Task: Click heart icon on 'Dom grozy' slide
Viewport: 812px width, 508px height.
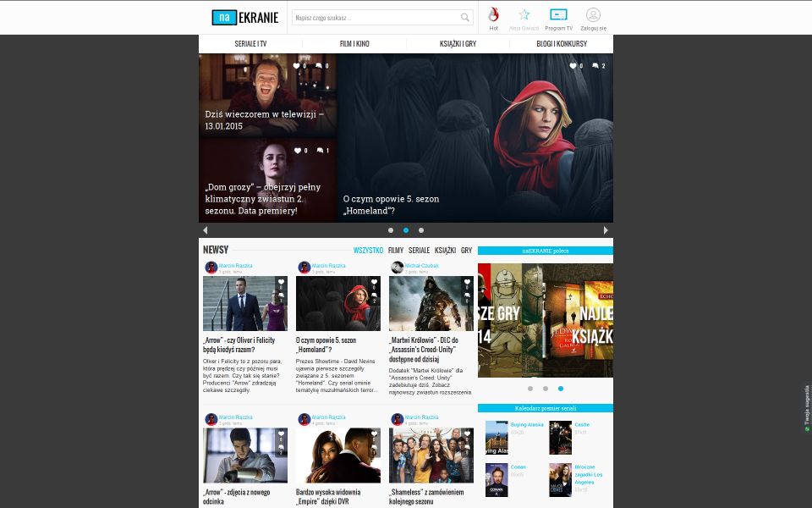Action: click(x=297, y=151)
